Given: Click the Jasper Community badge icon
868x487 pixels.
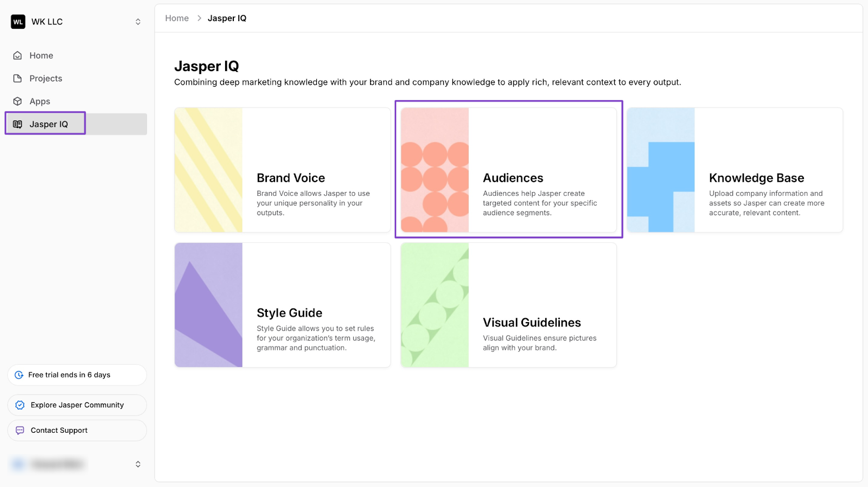Looking at the screenshot, I should pyautogui.click(x=20, y=405).
